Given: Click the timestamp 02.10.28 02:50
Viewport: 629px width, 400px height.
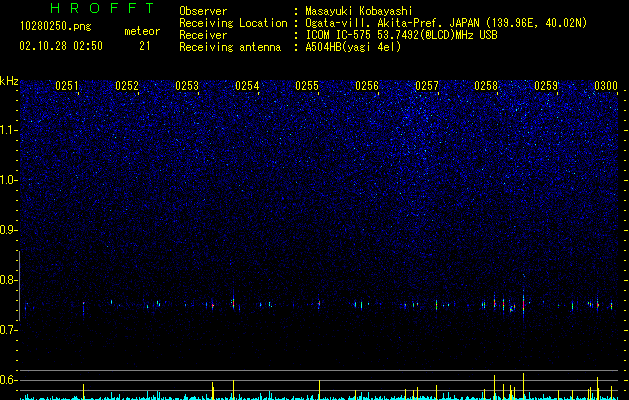Looking at the screenshot, I should pyautogui.click(x=61, y=46).
